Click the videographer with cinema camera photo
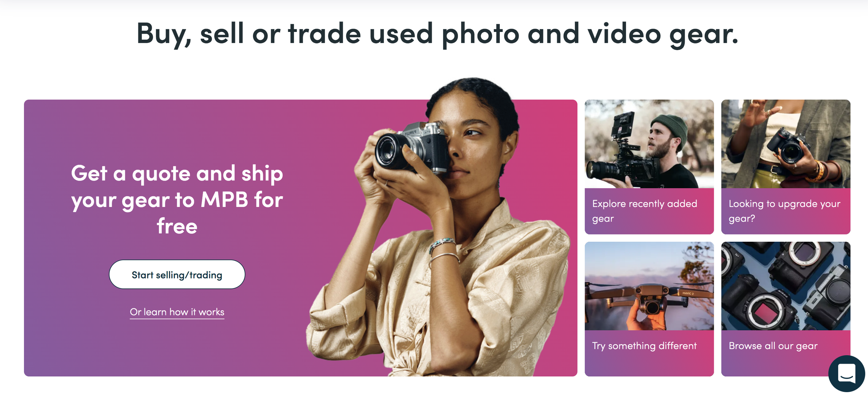The image size is (868, 397). point(649,144)
